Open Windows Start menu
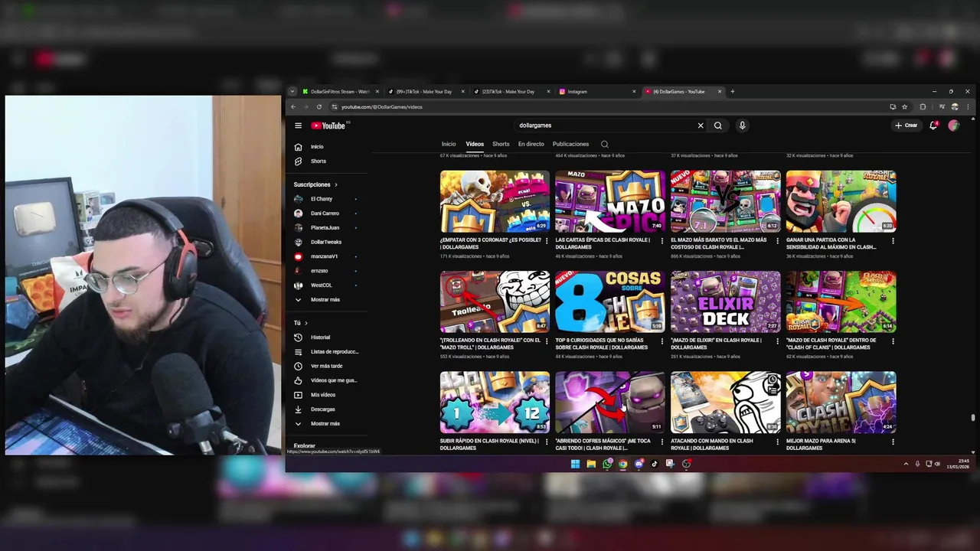The width and height of the screenshot is (980, 551). [575, 464]
